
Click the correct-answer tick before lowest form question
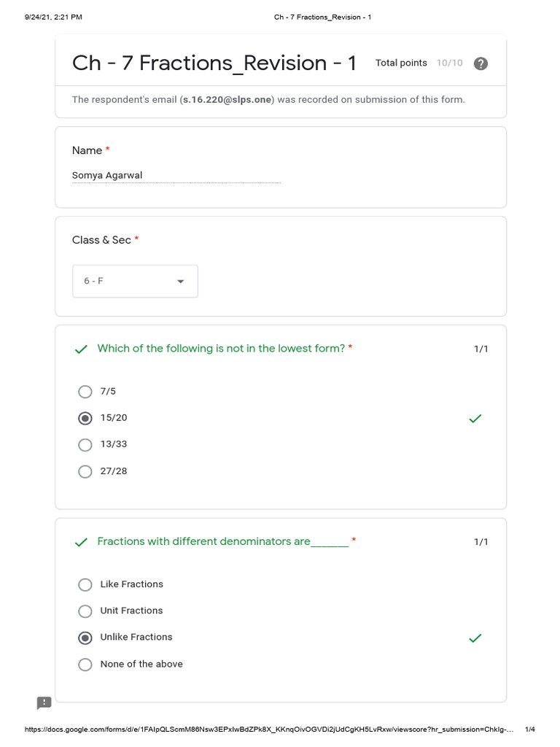81,349
